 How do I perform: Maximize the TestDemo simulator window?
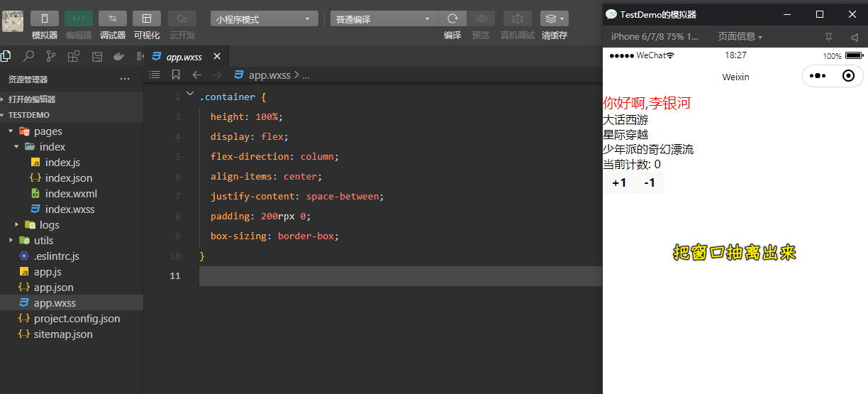tap(820, 13)
